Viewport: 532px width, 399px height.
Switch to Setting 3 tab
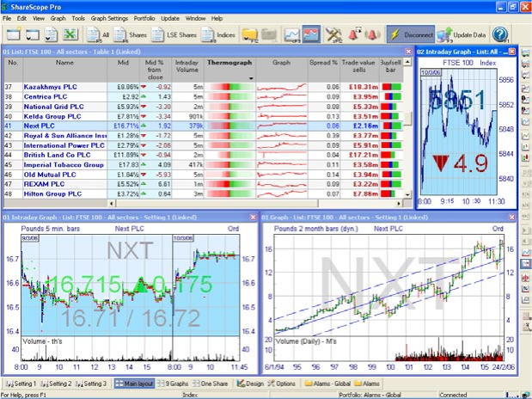click(91, 384)
